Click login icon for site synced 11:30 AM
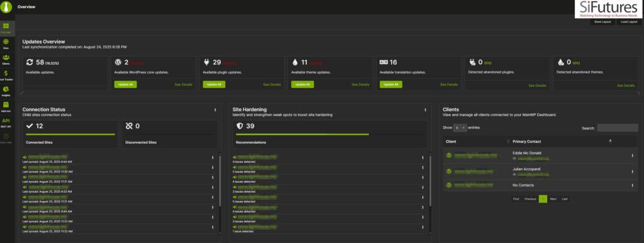Screen dimensions: 644x243 pos(25,167)
